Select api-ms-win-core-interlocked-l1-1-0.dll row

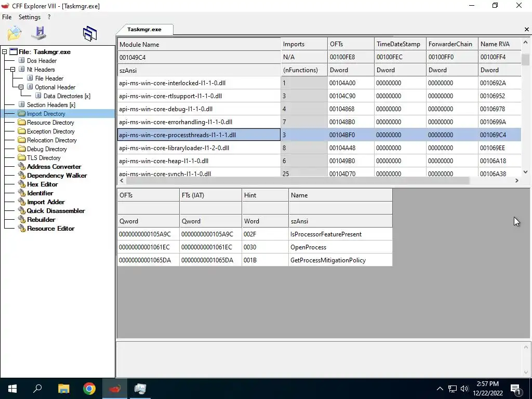(x=320, y=83)
